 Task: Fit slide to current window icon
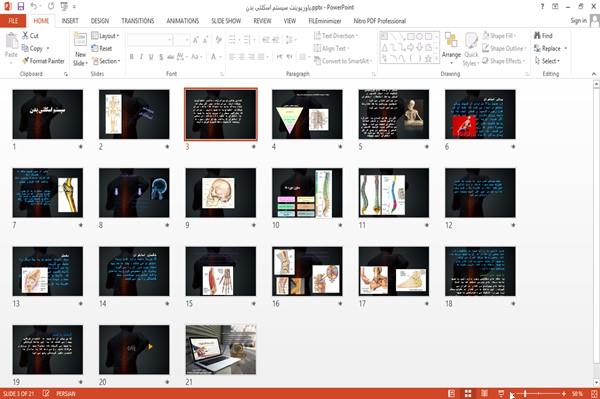click(x=594, y=393)
